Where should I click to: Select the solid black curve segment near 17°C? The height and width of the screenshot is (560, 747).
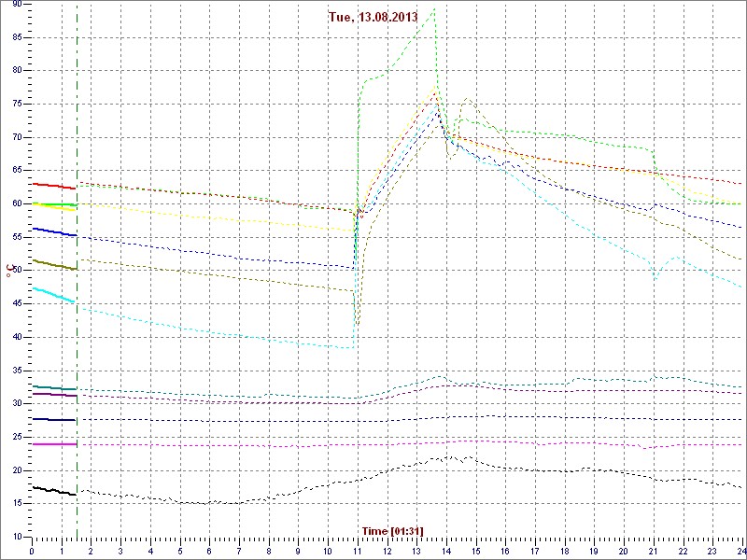click(54, 491)
